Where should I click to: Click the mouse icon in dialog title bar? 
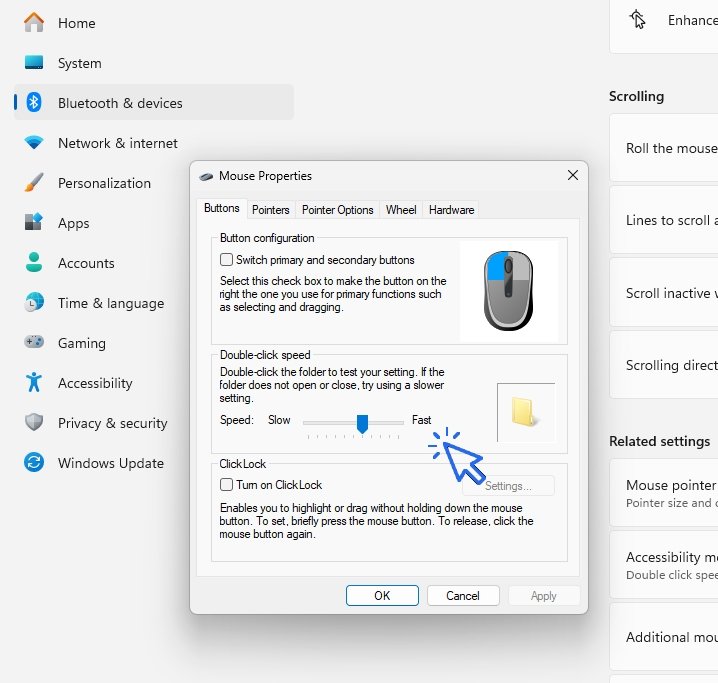click(207, 176)
